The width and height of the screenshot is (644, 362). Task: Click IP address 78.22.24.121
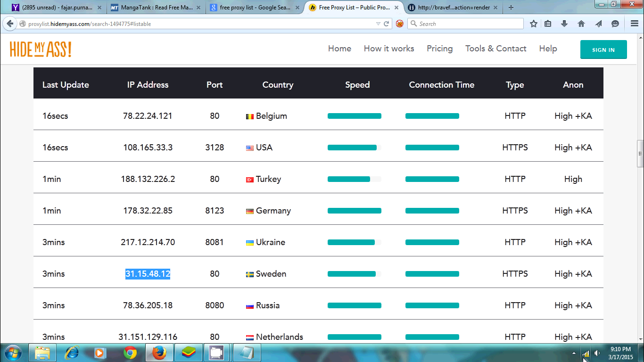click(148, 116)
